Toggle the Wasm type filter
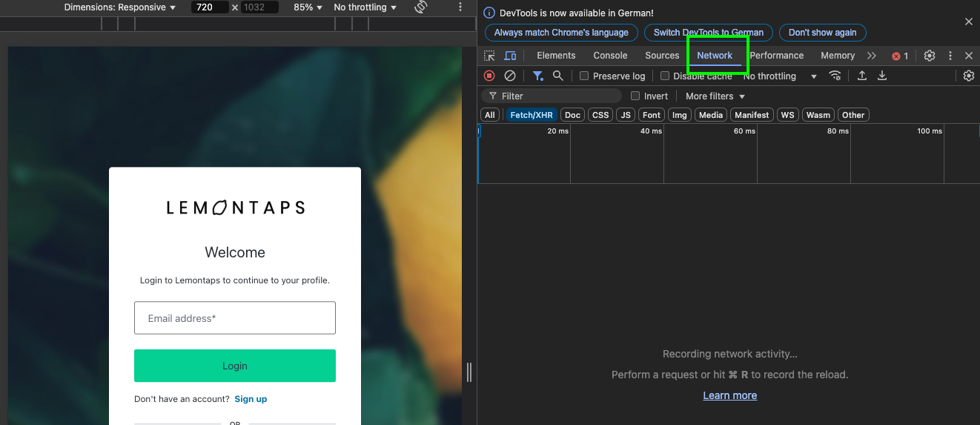This screenshot has width=980, height=425. point(818,115)
